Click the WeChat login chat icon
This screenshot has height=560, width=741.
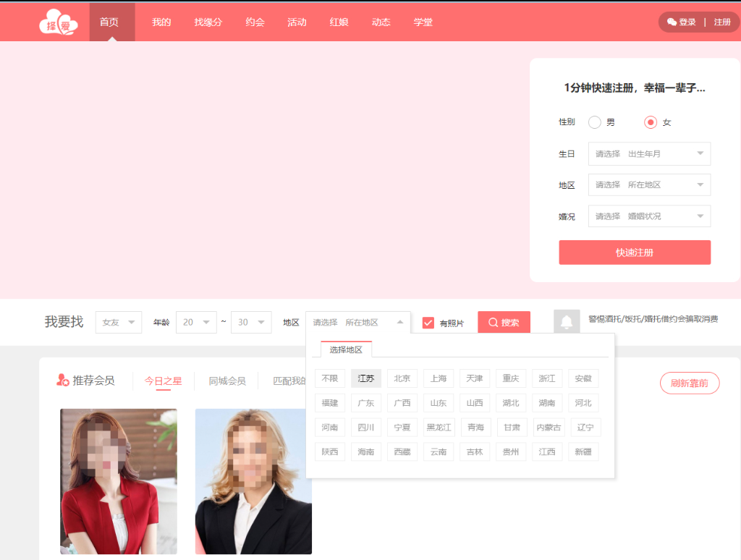pos(672,22)
